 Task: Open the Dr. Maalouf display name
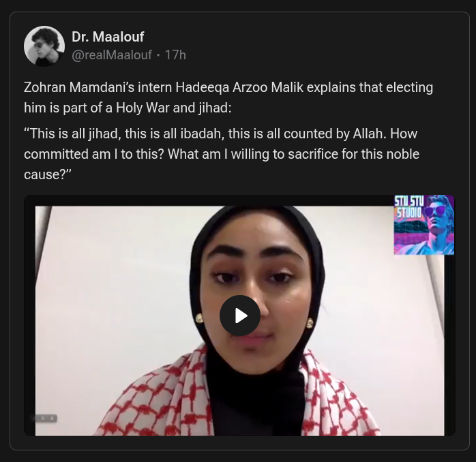[108, 37]
